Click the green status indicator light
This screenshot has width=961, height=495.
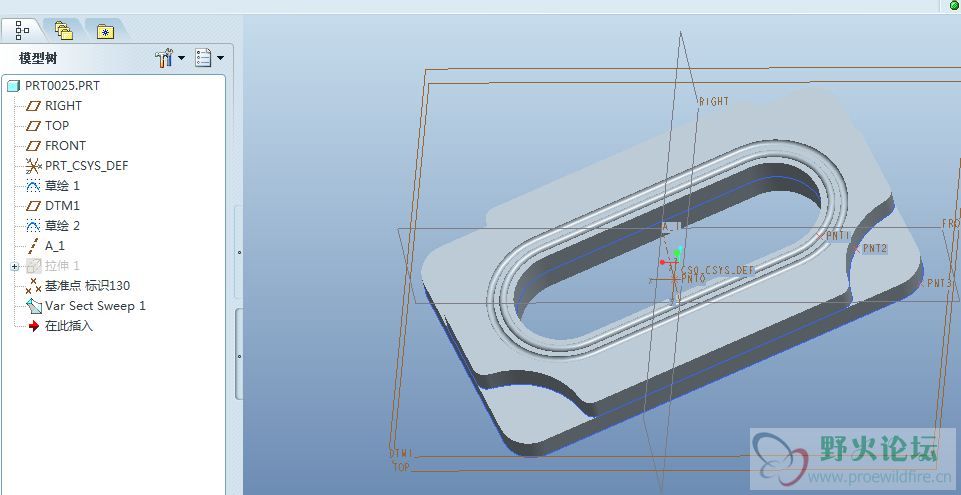point(953,5)
